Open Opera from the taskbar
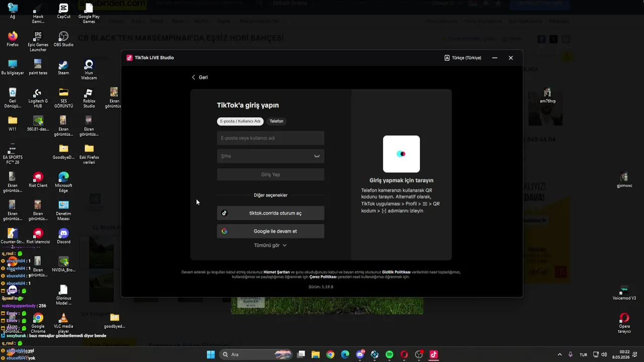The width and height of the screenshot is (644, 362). click(x=404, y=354)
